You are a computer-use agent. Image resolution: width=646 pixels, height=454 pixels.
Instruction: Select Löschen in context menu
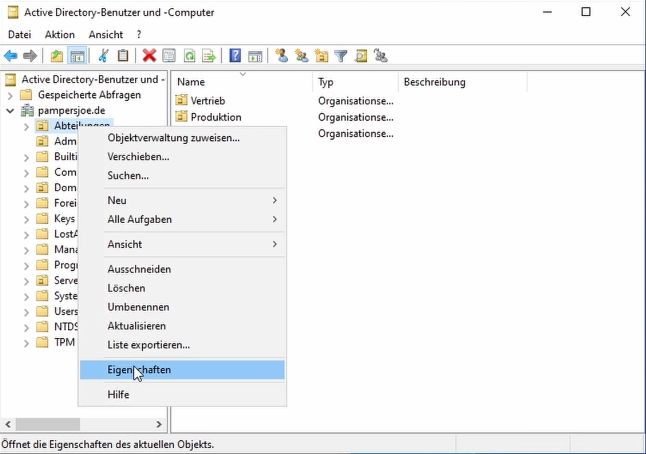(182, 288)
